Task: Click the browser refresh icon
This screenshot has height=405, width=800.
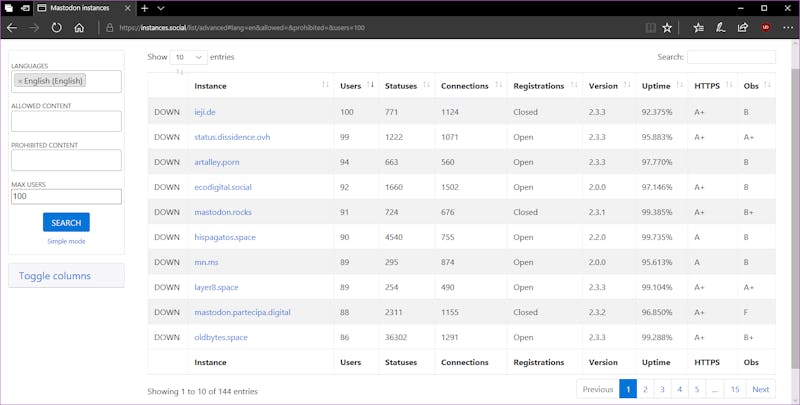Action: point(57,27)
